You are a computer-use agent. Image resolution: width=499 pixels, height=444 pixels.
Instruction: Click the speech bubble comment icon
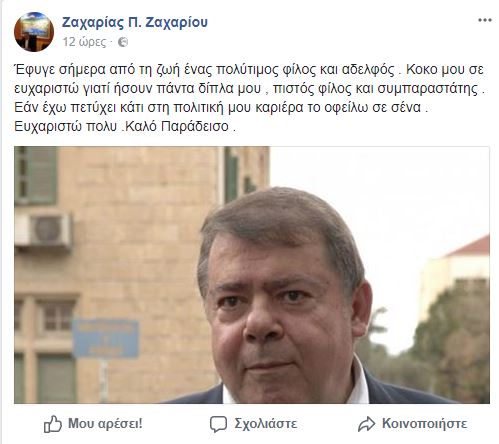click(x=218, y=424)
